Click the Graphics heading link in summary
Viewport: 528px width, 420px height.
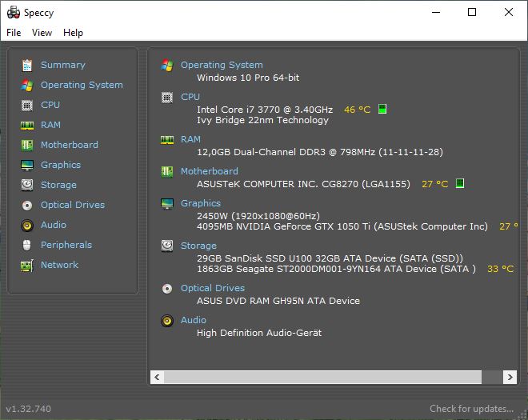click(x=201, y=203)
